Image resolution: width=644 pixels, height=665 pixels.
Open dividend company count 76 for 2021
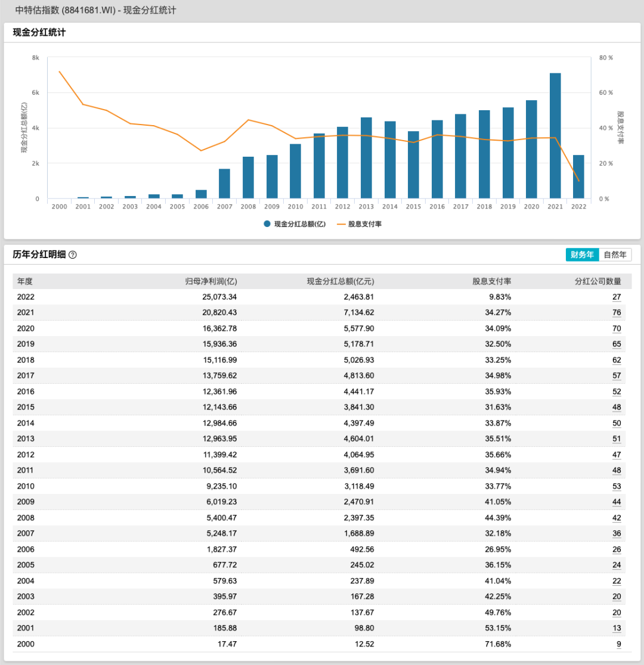point(617,313)
